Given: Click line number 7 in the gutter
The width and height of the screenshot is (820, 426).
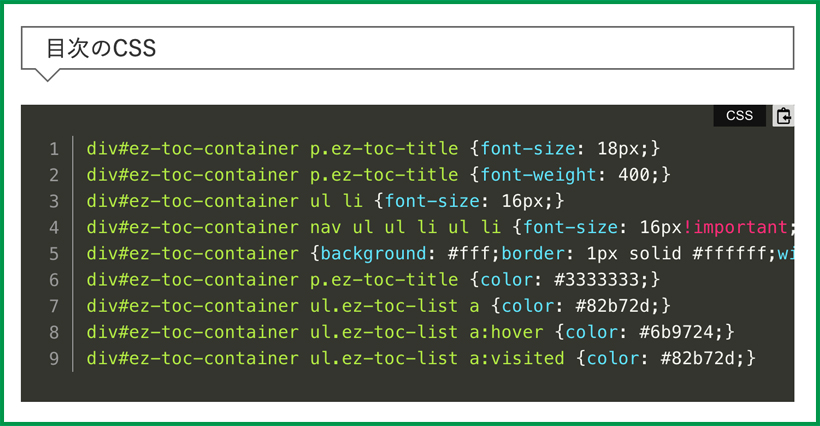Looking at the screenshot, I should point(54,305).
